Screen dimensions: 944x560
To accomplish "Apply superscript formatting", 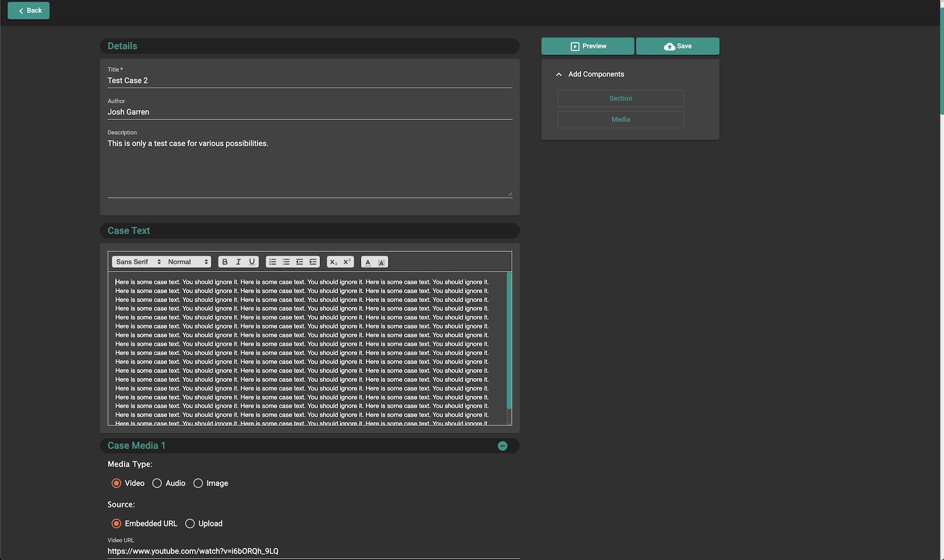I will pos(347,262).
